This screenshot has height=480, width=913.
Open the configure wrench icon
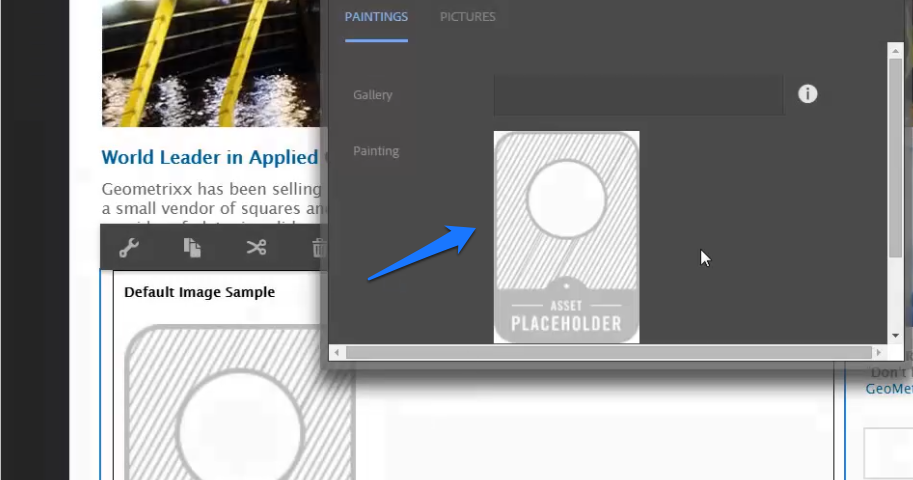[x=129, y=248]
